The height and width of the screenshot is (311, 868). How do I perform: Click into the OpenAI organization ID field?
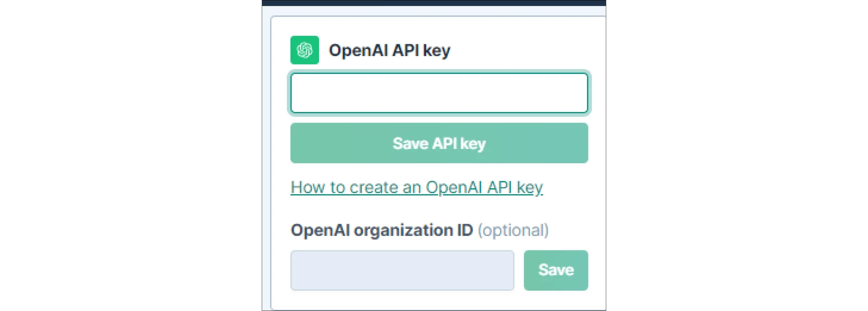(x=402, y=270)
